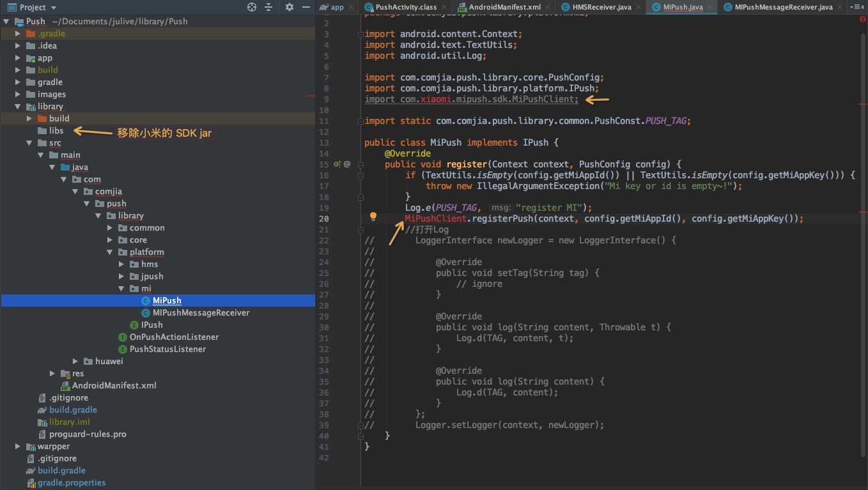This screenshot has height=490, width=868.
Task: Click the unresolved xiaomi import on line 9
Action: tap(436, 99)
